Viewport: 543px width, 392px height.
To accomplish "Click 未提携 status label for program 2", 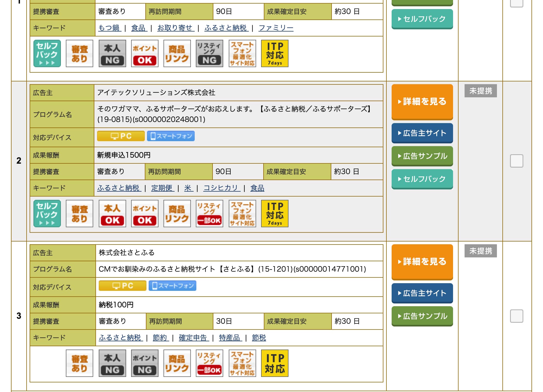I will [480, 91].
